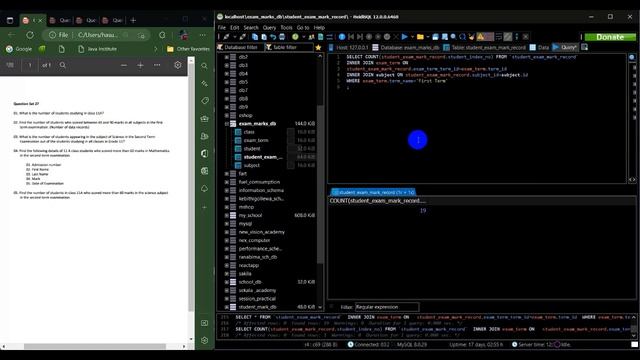Click the connect to server icon
Viewport: 640px width, 360px height.
(226, 37)
